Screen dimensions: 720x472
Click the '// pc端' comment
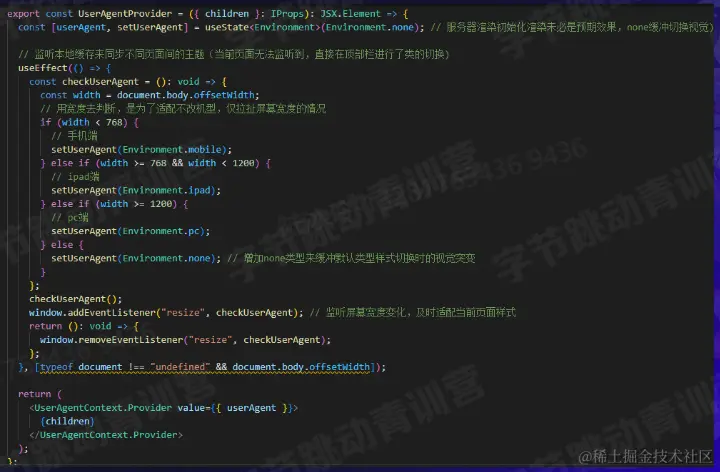(x=69, y=218)
